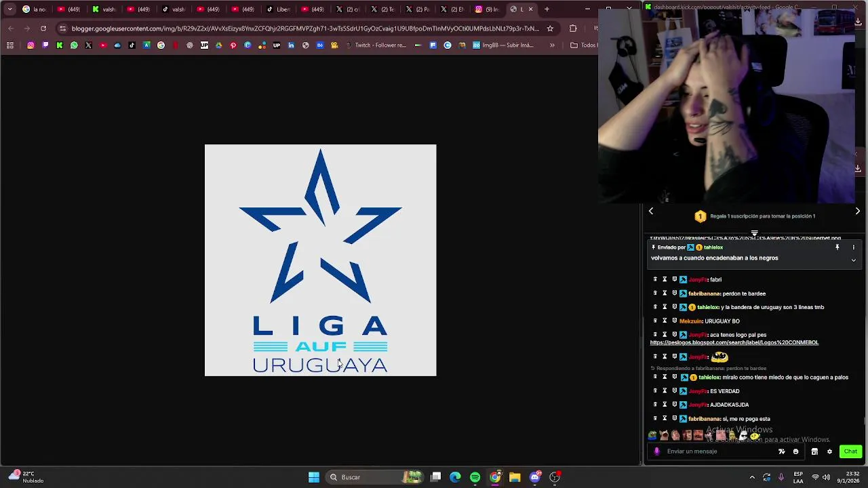Open pinned message options three dots
The image size is (868, 488).
point(854,247)
